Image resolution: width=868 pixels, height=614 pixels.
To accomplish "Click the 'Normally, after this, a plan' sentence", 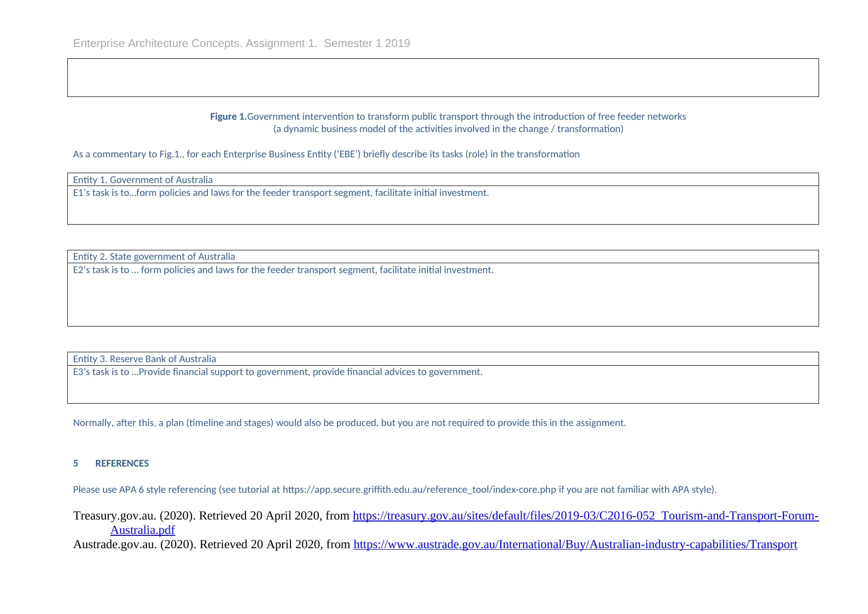I will [349, 423].
